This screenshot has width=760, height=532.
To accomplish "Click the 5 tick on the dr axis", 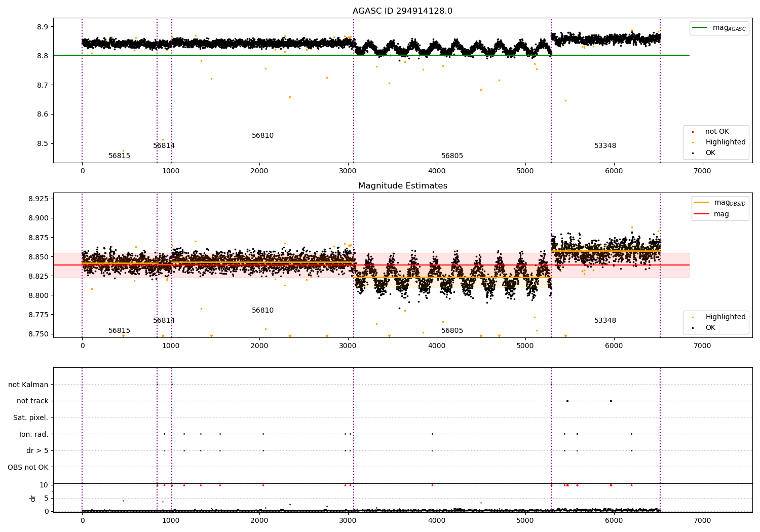I will (x=46, y=498).
